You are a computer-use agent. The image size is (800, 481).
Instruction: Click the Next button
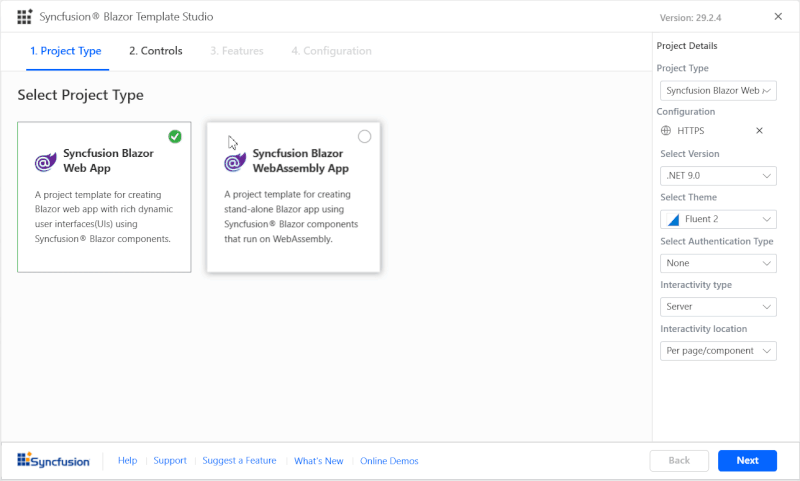tap(747, 460)
